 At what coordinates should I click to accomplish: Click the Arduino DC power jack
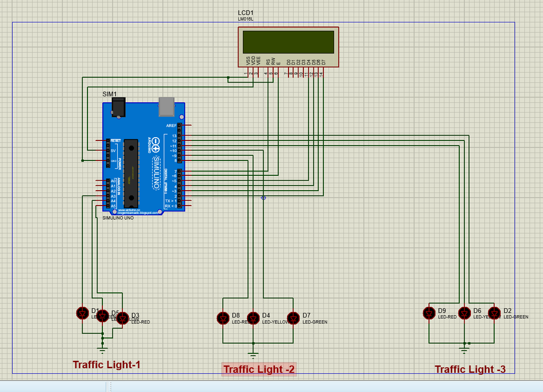coord(118,107)
